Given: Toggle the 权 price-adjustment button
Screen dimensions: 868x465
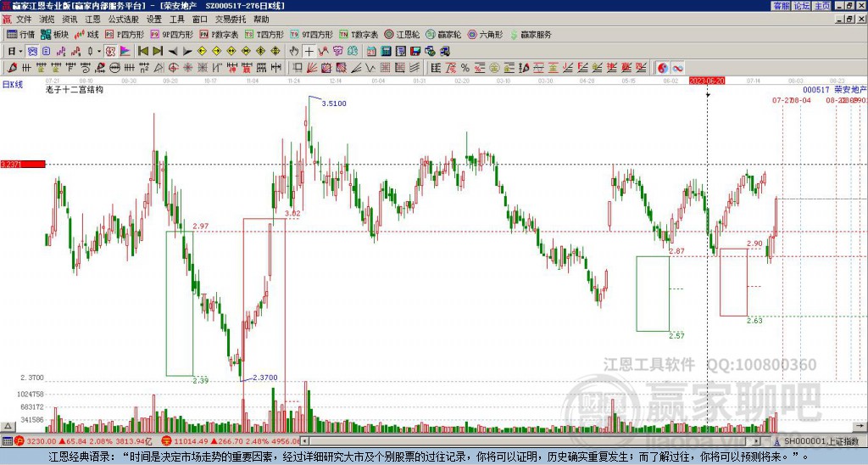Looking at the screenshot, I should pos(110,51).
